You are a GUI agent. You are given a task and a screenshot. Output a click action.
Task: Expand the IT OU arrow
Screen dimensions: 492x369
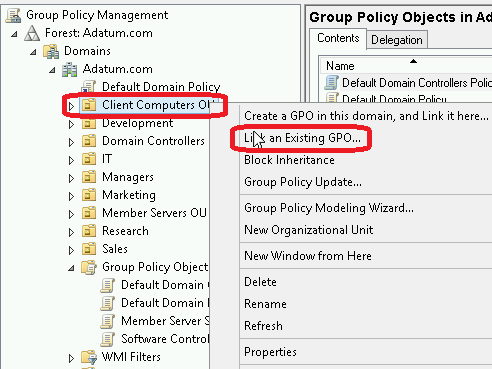(71, 160)
